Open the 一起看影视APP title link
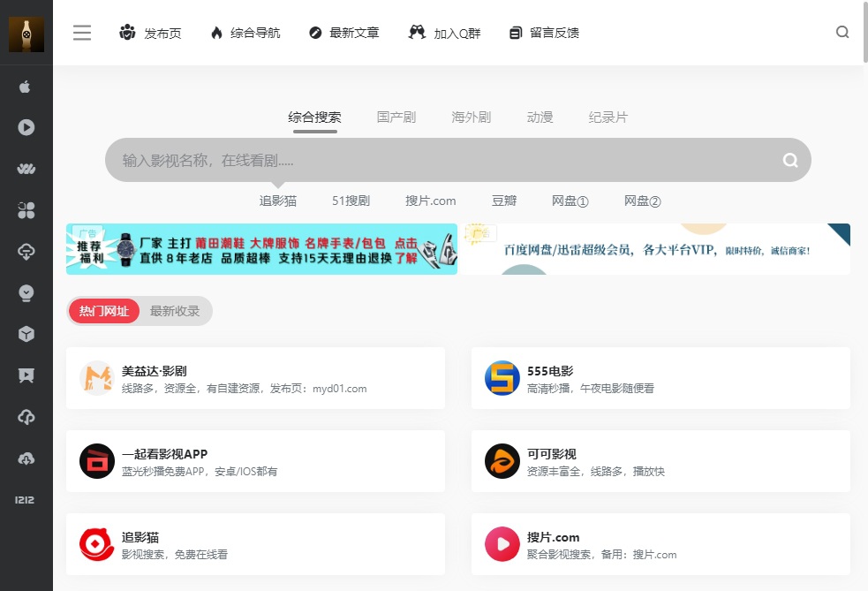868x591 pixels. click(164, 454)
